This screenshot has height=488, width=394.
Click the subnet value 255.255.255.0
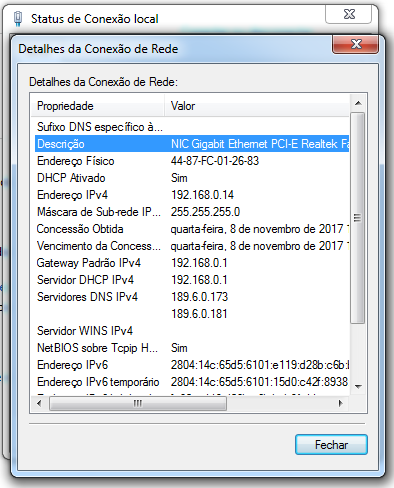(x=205, y=212)
